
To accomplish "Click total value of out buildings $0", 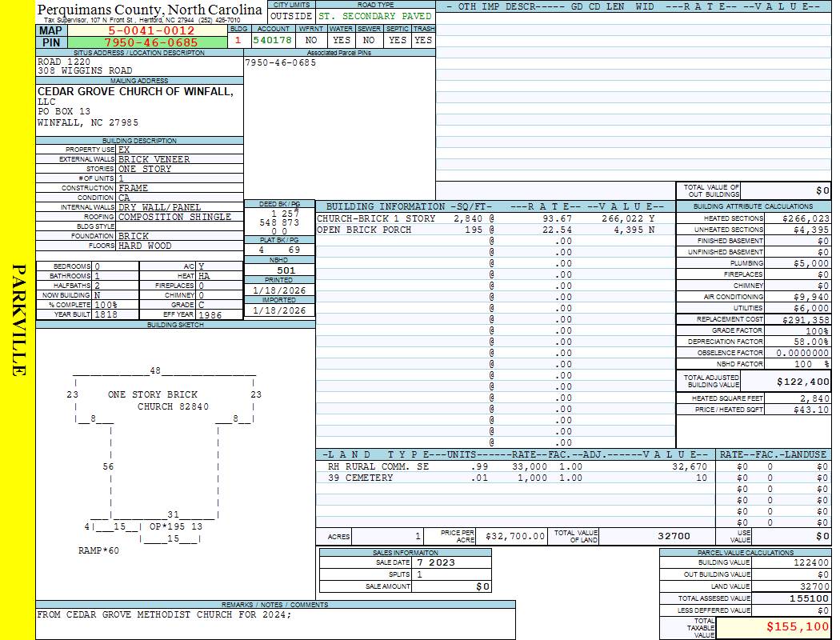I will [823, 190].
